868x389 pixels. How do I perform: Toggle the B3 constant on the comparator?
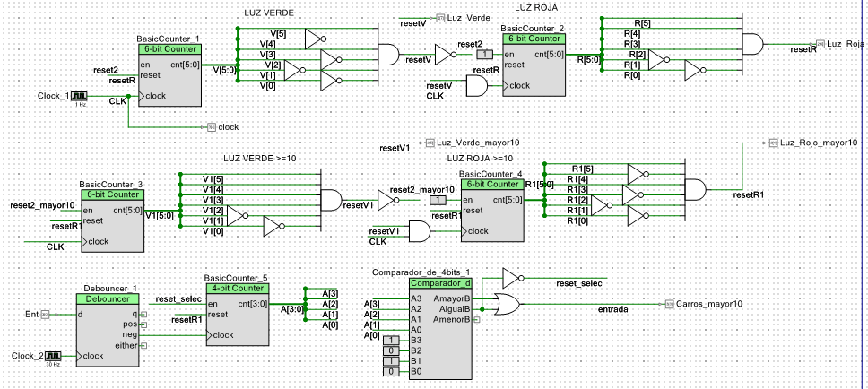391,341
